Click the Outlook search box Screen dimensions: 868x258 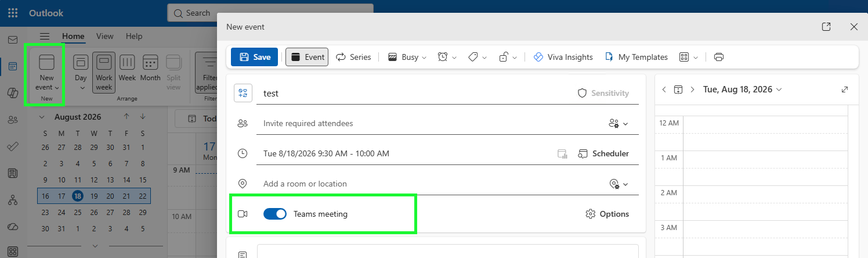[270, 13]
